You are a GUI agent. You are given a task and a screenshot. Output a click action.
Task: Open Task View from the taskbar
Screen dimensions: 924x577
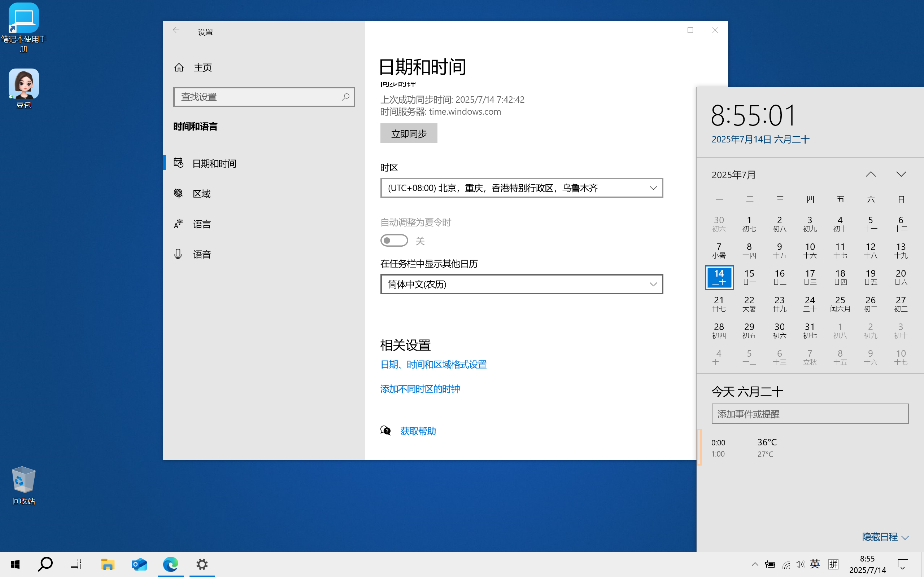tap(75, 564)
